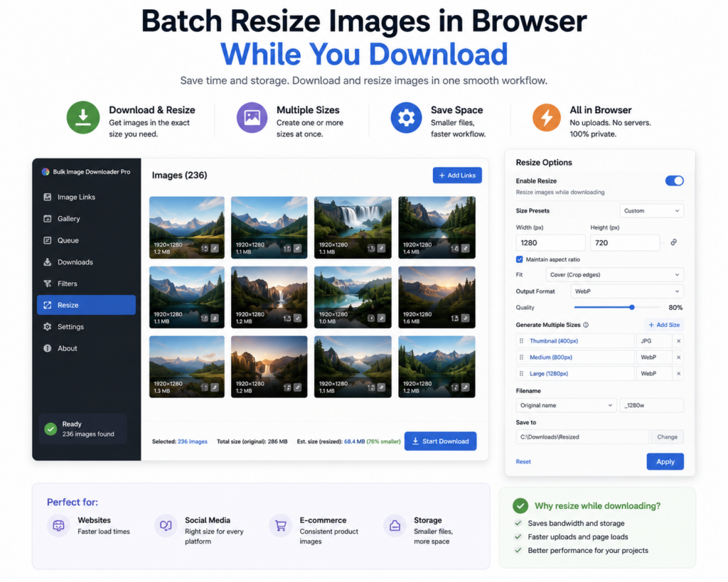
Task: Open the Fit Cover (Crop edges) dropdown
Action: [x=614, y=275]
